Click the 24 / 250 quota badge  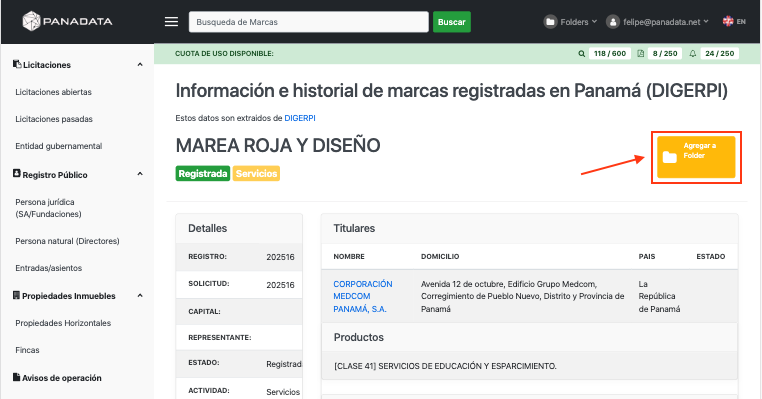coord(719,53)
